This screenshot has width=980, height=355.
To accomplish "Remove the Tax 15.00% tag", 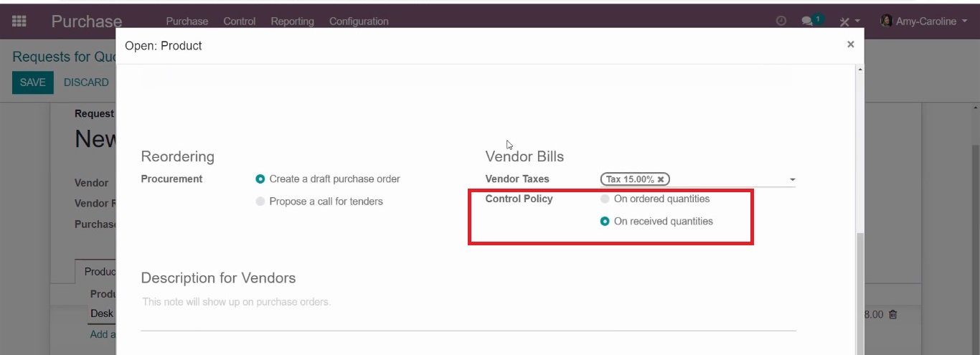I will click(x=661, y=179).
